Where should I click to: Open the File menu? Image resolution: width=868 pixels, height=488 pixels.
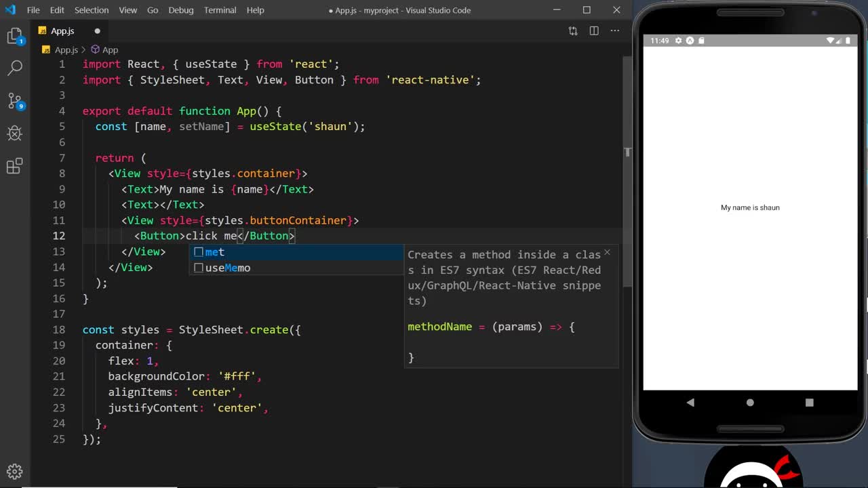[33, 10]
